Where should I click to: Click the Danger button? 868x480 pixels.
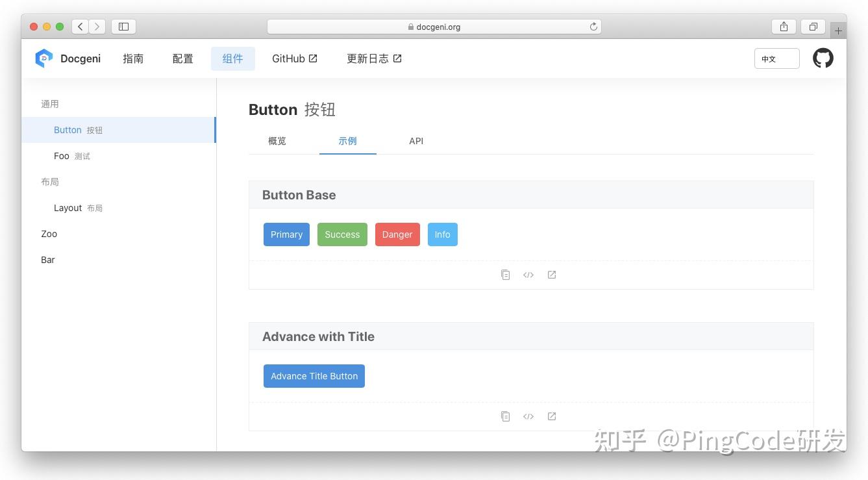point(397,234)
